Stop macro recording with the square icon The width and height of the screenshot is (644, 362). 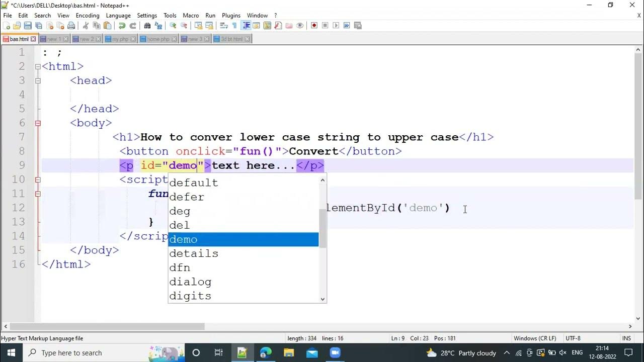tap(325, 25)
